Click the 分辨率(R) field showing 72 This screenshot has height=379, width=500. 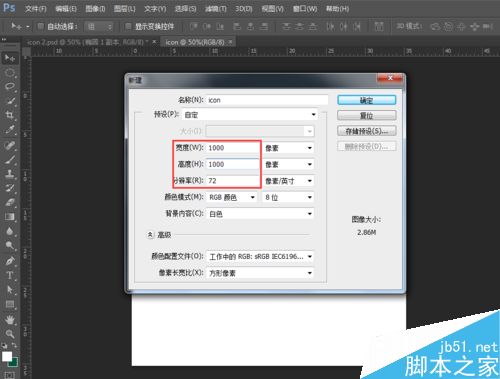[233, 181]
